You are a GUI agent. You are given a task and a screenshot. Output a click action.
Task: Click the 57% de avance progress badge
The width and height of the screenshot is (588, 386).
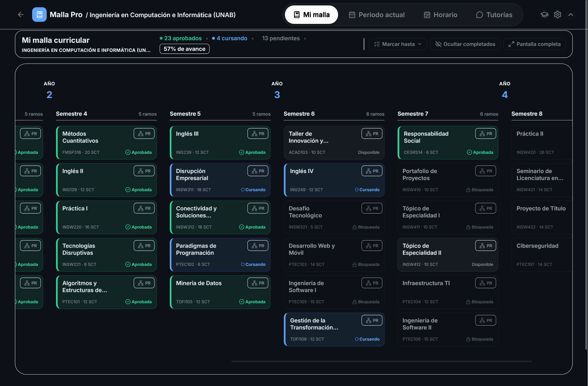[185, 49]
